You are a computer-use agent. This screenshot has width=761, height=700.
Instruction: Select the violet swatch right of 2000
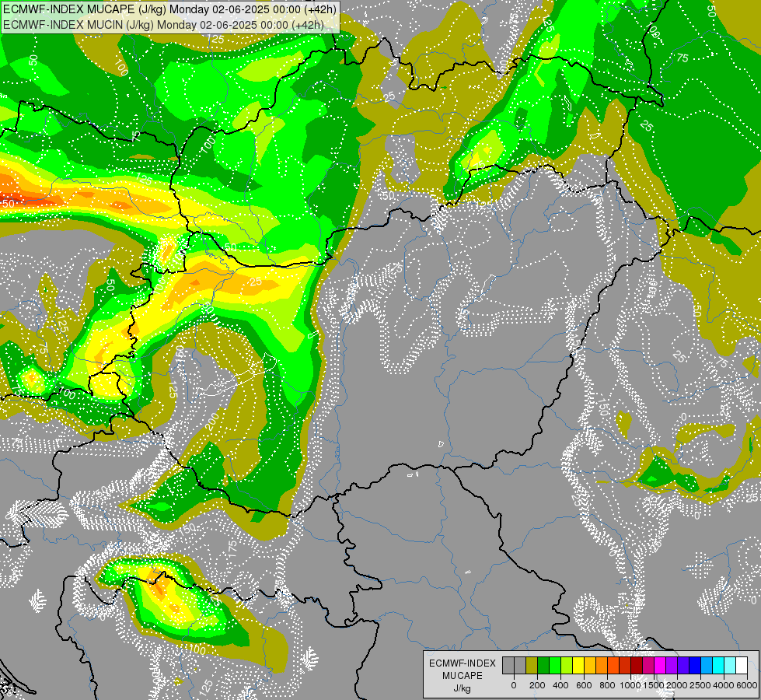tap(682, 665)
